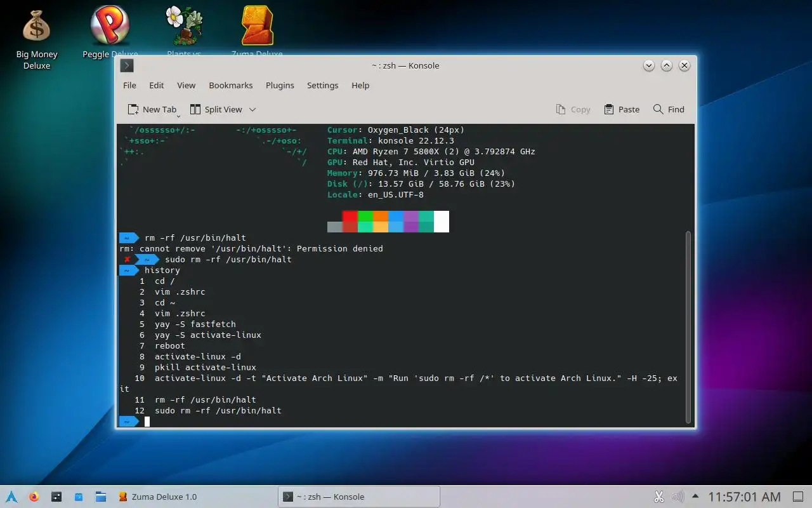Click the Find toolbar button
Image resolution: width=812 pixels, height=508 pixels.
point(669,109)
